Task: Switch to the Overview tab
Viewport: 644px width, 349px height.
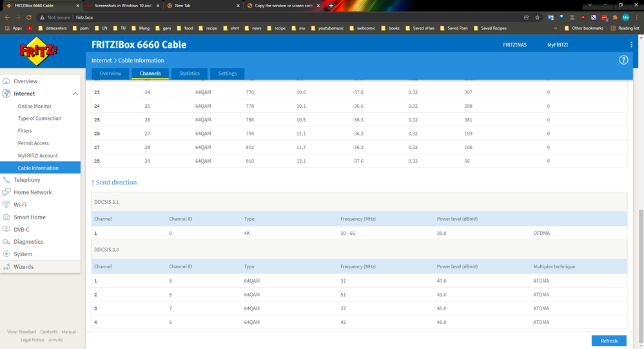Action: coord(110,74)
